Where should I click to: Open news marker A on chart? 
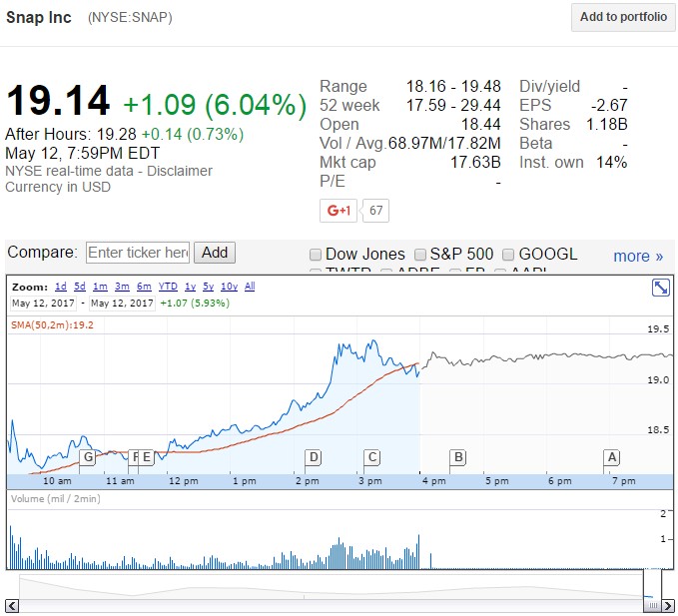pyautogui.click(x=612, y=457)
